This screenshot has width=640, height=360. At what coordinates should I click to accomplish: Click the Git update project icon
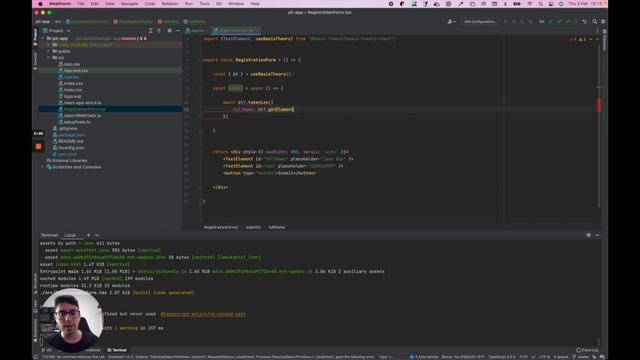pyautogui.click(x=550, y=22)
